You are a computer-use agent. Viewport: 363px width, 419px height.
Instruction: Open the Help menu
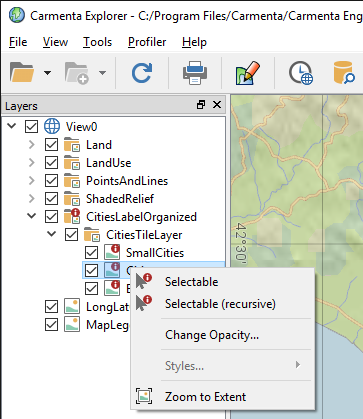(194, 42)
